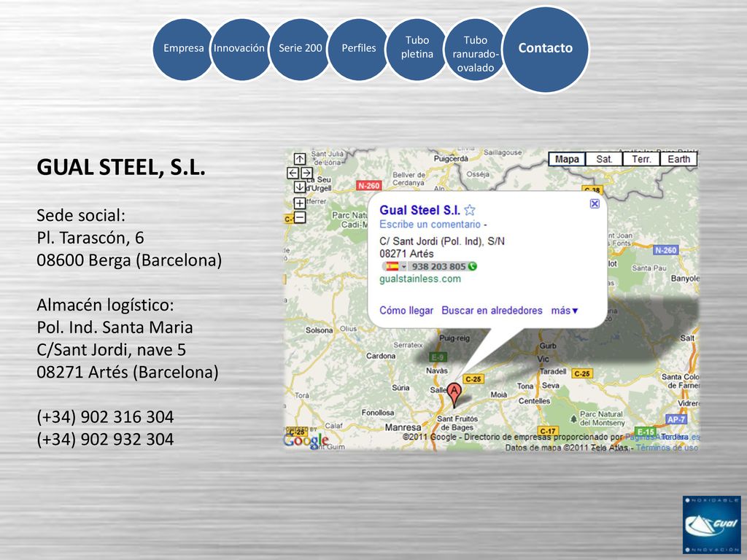This screenshot has height=560, width=747.
Task: Click '08600 Berga (Barcelona)' text
Action: coord(129,260)
